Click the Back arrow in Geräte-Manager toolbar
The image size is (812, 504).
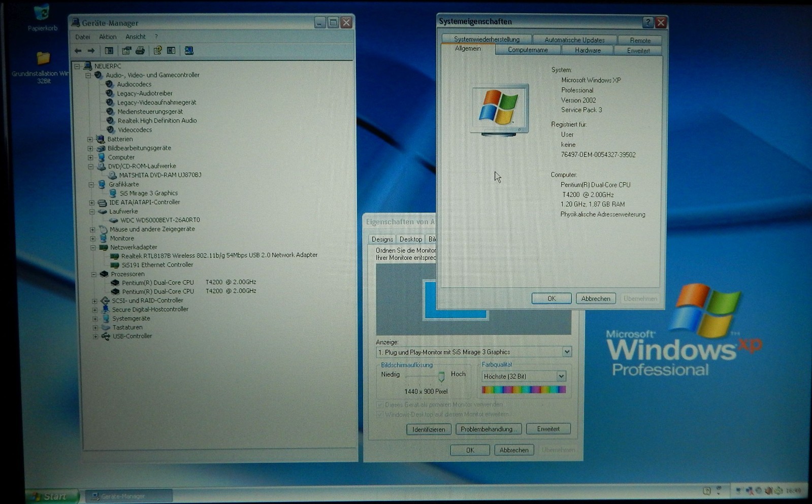tap(78, 51)
